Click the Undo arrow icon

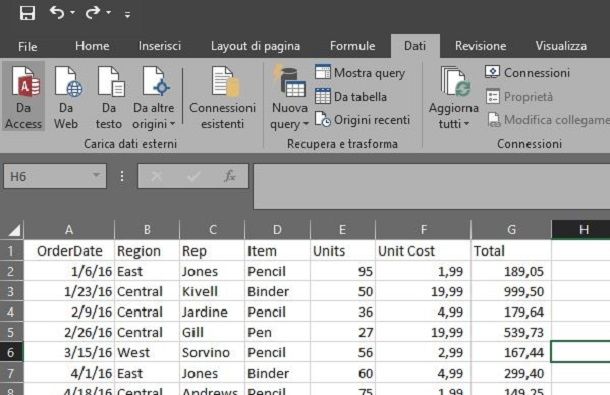57,13
